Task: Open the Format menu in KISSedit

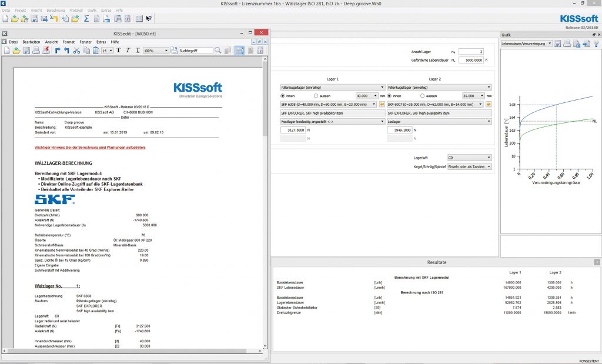Action: 68,42
